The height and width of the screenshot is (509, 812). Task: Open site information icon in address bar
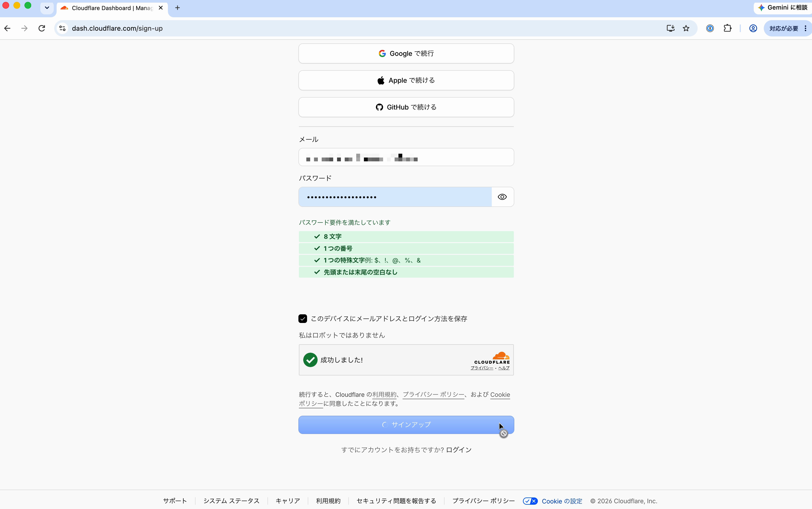62,28
